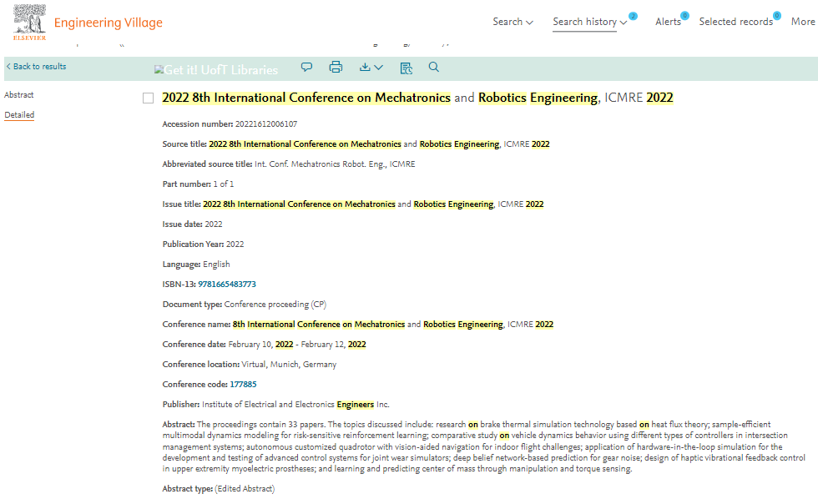818x504 pixels.
Task: Open the ISBN-13 9781665483773 link
Action: pyautogui.click(x=227, y=285)
